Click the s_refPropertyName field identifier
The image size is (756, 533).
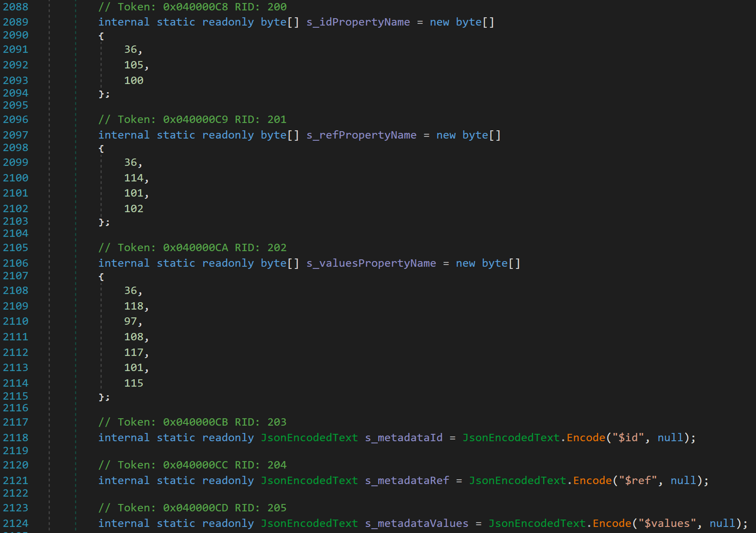coord(362,135)
